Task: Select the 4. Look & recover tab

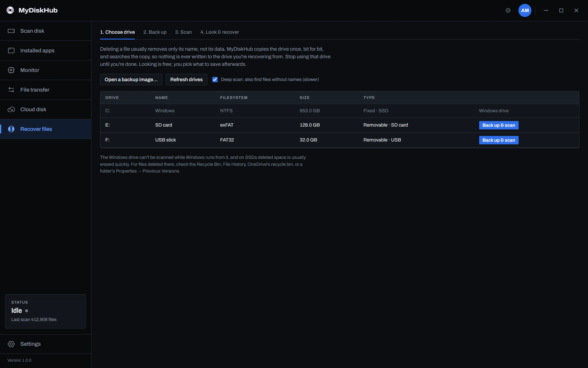Action: 220,32
